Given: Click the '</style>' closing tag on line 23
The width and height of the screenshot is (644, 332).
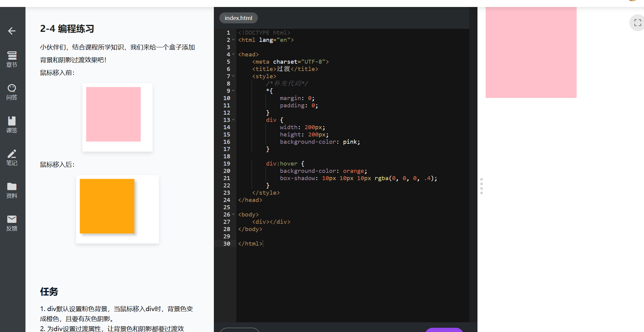Looking at the screenshot, I should [266, 193].
